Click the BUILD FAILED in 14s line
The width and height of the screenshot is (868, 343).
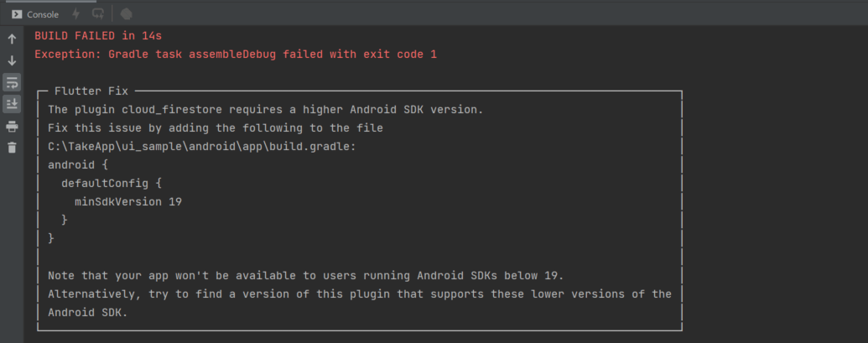(98, 36)
